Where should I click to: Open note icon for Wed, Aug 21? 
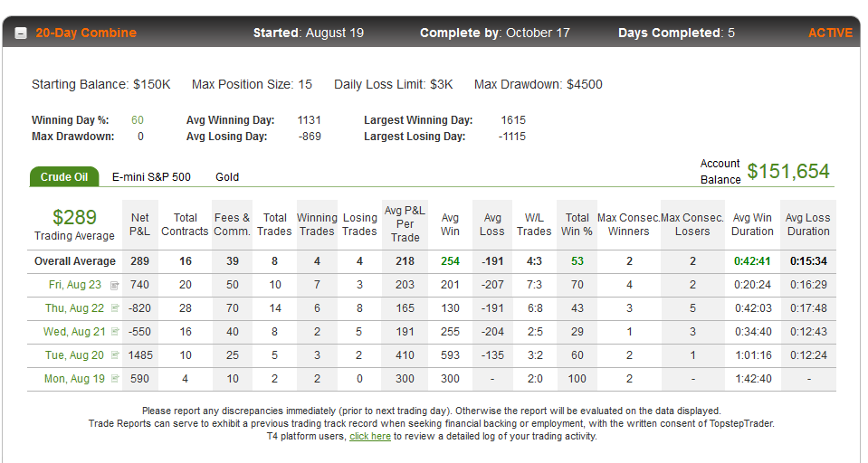coord(115,331)
